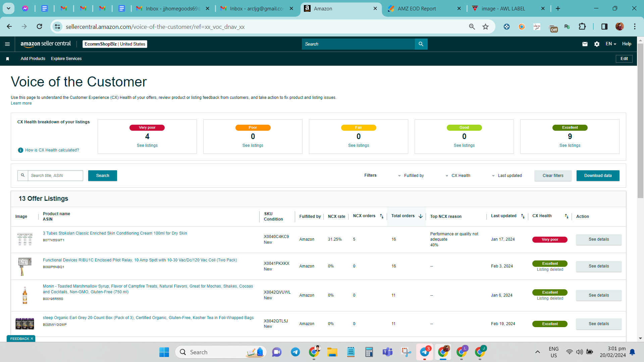The width and height of the screenshot is (644, 362).
Task: Open How is CX Health calculated link
Action: pyautogui.click(x=52, y=150)
